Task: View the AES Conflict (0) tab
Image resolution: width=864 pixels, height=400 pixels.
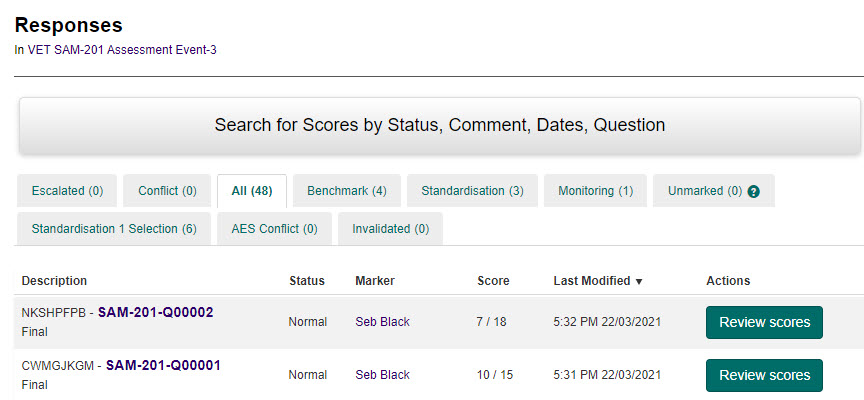Action: (274, 229)
